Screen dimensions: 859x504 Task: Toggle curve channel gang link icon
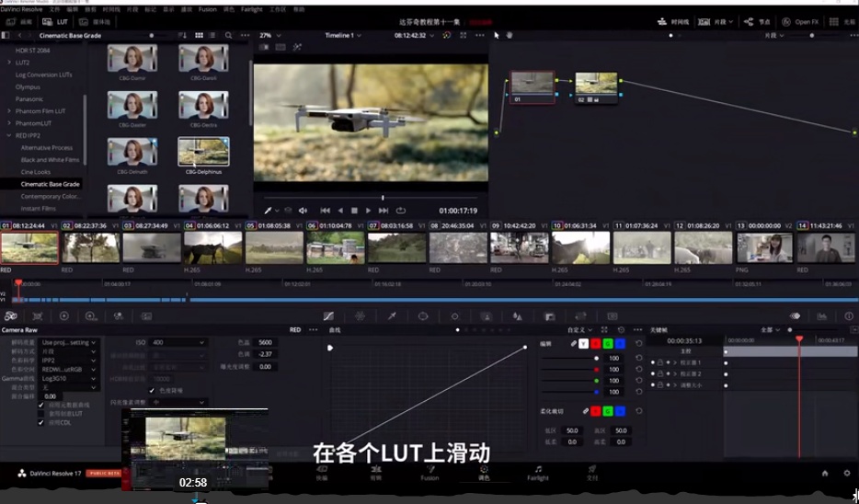tap(573, 343)
